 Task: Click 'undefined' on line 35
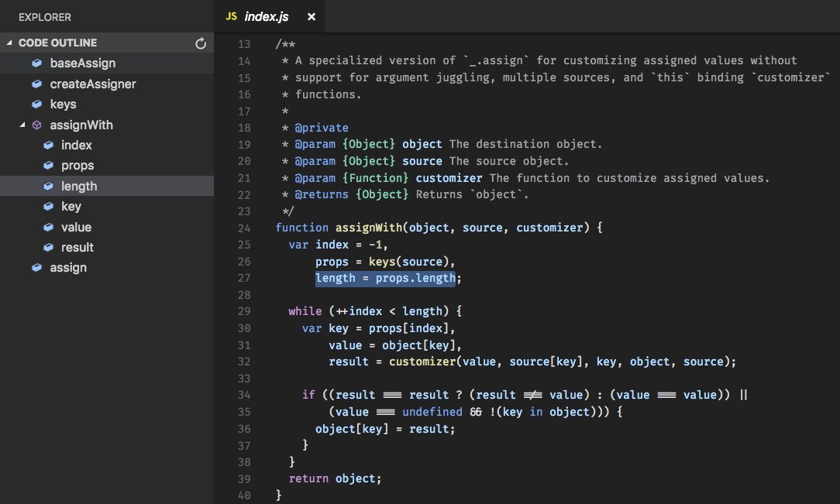pos(432,412)
